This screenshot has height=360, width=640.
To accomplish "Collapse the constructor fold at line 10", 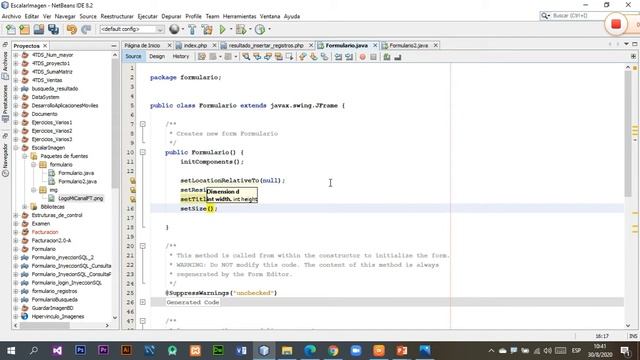I will point(143,152).
